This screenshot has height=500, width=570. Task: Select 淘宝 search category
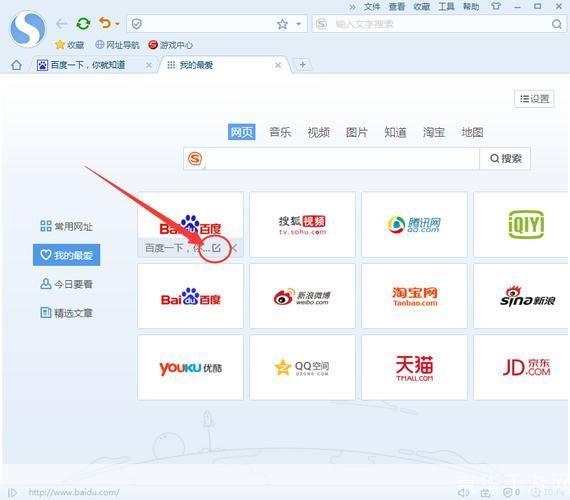[x=434, y=132]
